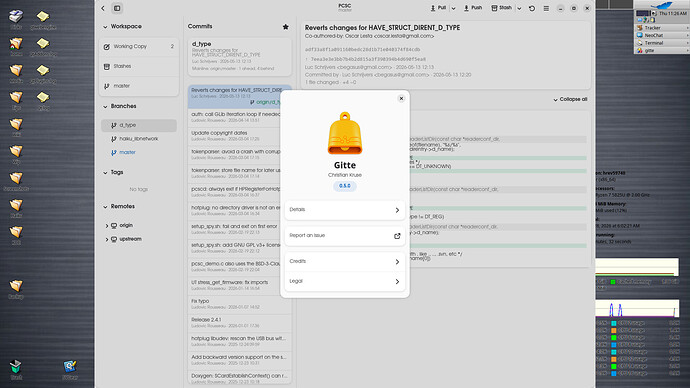Open the Stash options dropdown arrow
Viewport: 690px width, 388px height.
pos(519,8)
